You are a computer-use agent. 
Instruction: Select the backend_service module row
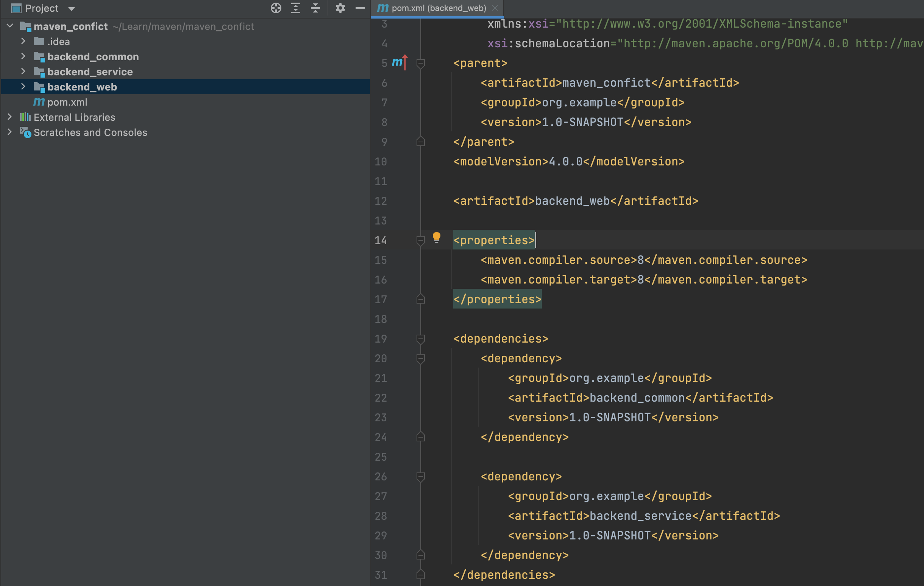pyautogui.click(x=185, y=72)
